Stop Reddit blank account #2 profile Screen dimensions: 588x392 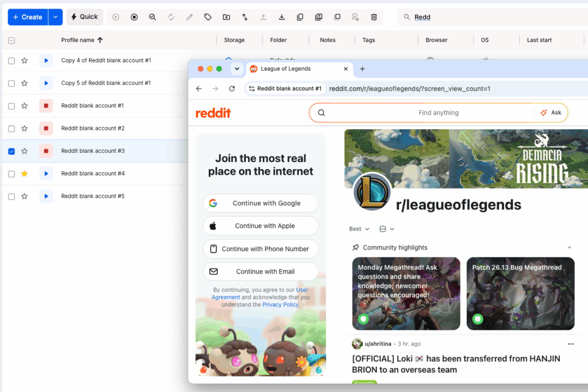(x=46, y=128)
